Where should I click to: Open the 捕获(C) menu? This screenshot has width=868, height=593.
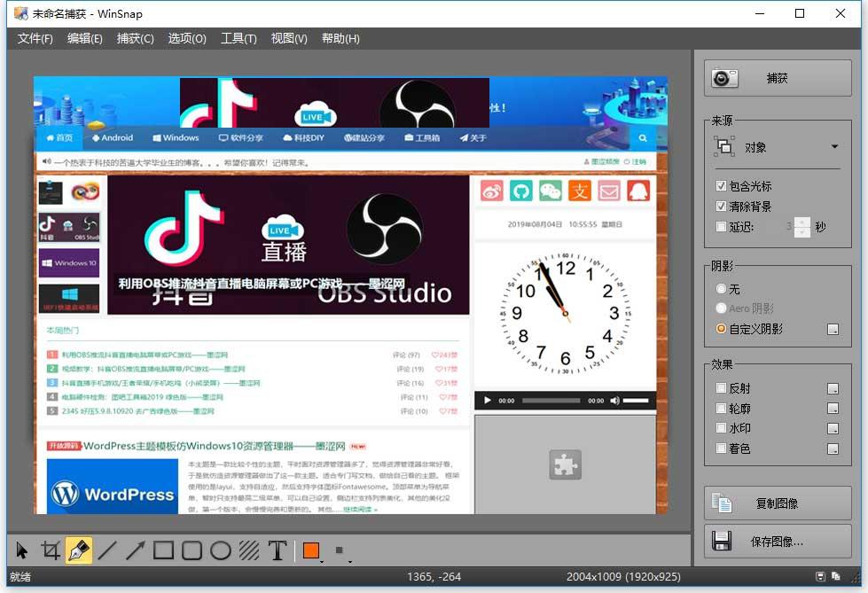[135, 38]
